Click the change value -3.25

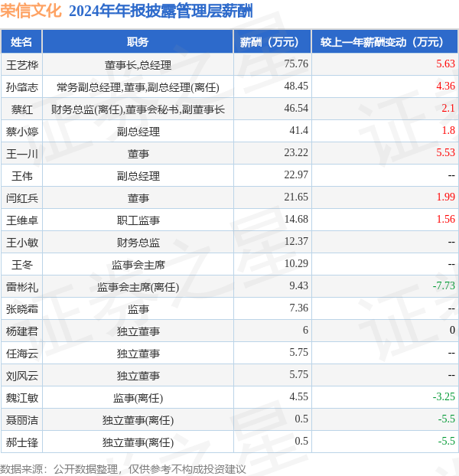[444, 396]
